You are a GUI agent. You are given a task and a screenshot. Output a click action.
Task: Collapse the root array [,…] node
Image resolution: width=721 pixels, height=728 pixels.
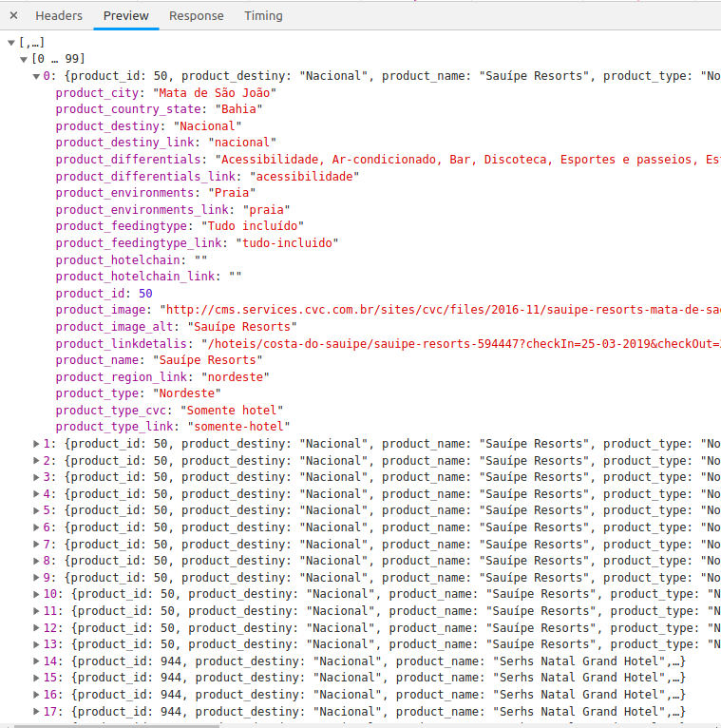pos(11,43)
